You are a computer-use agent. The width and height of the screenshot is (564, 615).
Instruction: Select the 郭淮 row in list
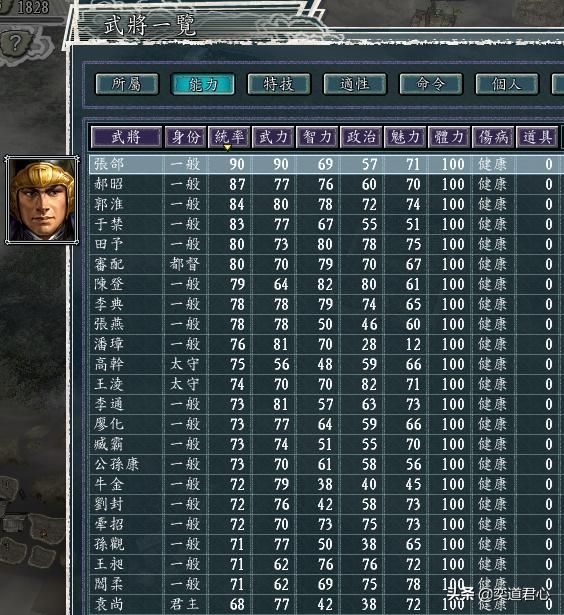326,204
